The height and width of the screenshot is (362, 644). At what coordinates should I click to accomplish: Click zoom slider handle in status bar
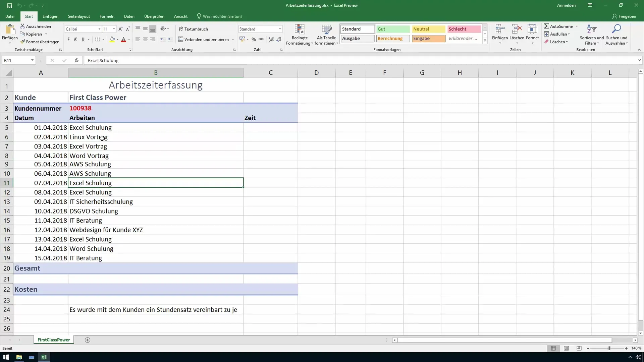coord(609,349)
